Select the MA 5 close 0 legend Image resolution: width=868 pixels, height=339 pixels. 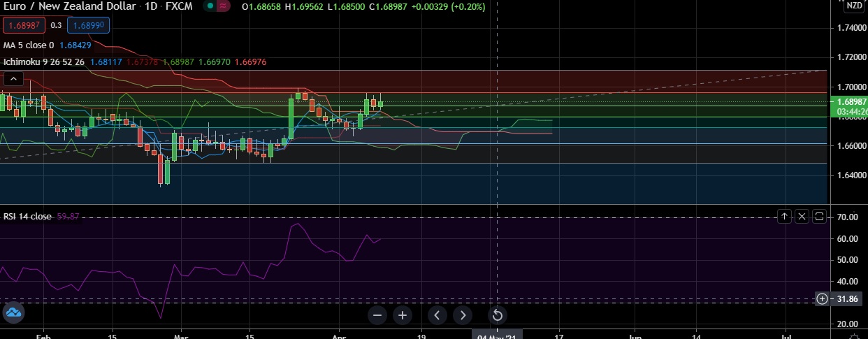point(29,45)
